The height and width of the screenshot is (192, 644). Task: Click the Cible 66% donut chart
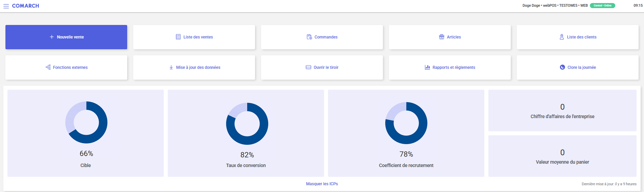tap(86, 122)
